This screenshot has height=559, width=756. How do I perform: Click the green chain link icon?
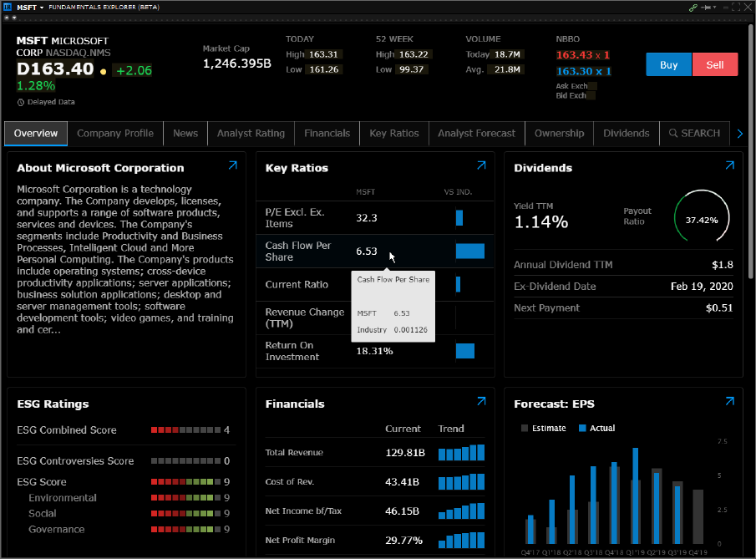coord(693,8)
